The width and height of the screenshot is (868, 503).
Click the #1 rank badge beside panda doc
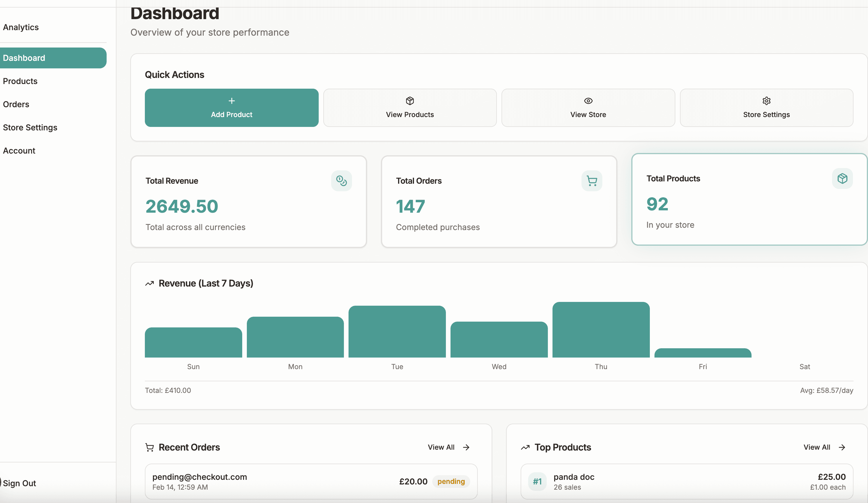point(537,481)
